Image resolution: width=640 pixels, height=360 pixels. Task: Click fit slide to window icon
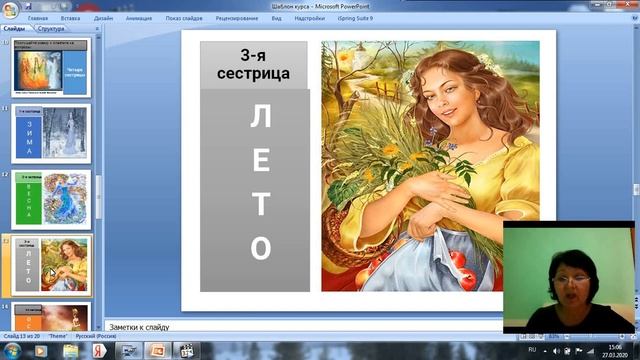pos(633,337)
